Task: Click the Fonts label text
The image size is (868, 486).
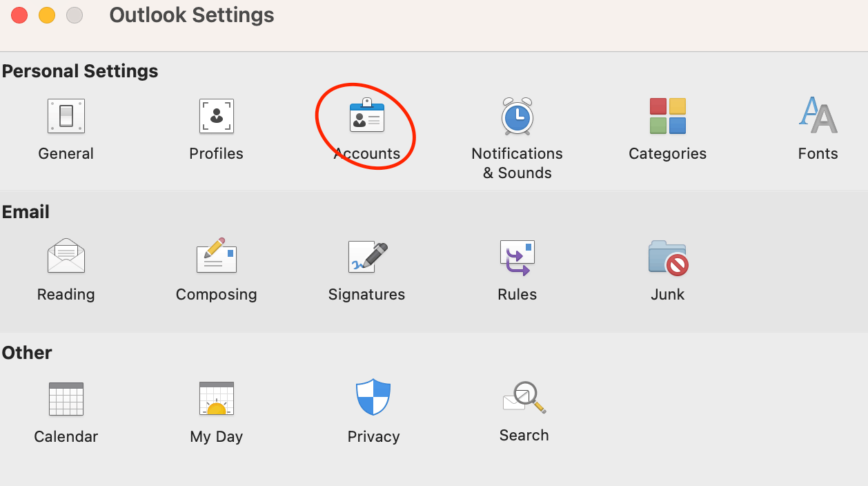Action: pyautogui.click(x=818, y=154)
